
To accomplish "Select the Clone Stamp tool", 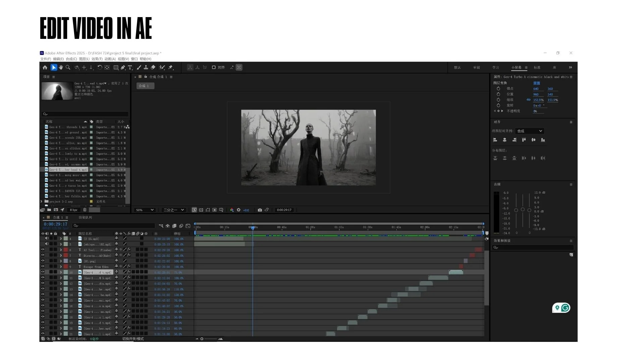I will pyautogui.click(x=146, y=67).
